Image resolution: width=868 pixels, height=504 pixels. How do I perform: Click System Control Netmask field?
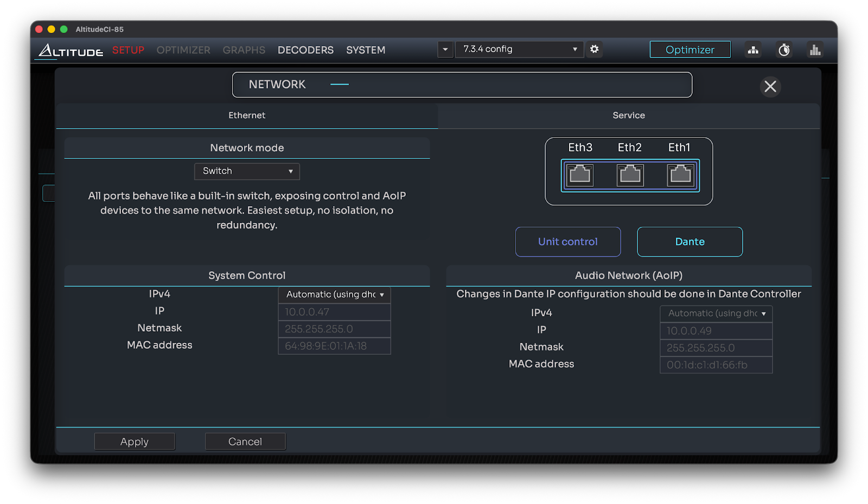334,329
